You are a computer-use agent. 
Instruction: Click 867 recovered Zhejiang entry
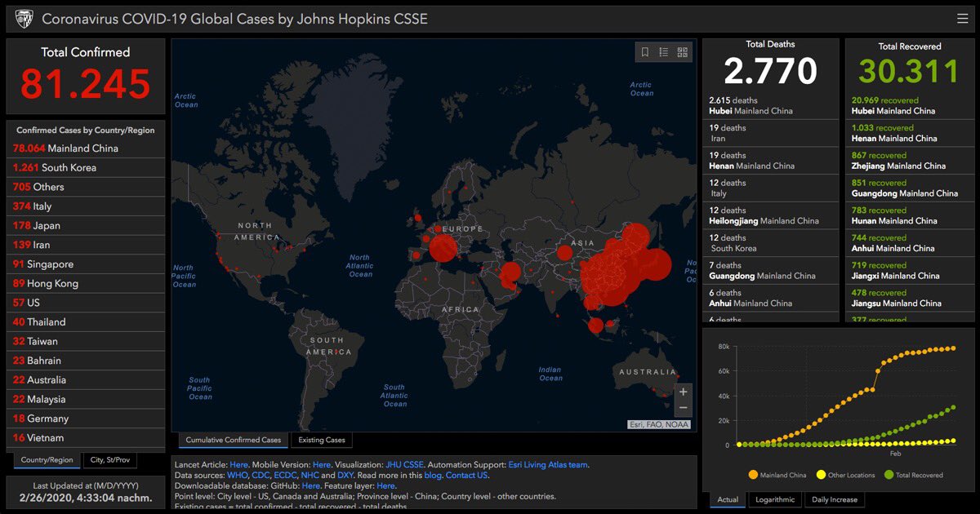[909, 161]
